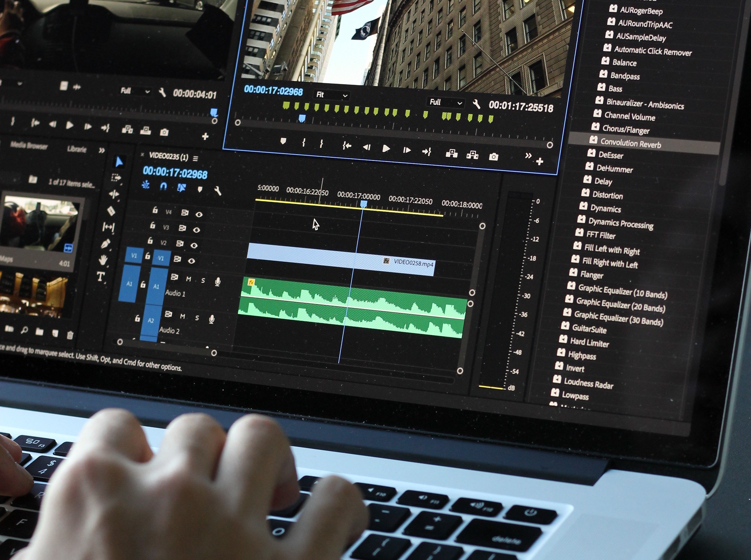Screen dimensions: 751x560
Task: Select the Selection arrow tool
Action: point(119,162)
